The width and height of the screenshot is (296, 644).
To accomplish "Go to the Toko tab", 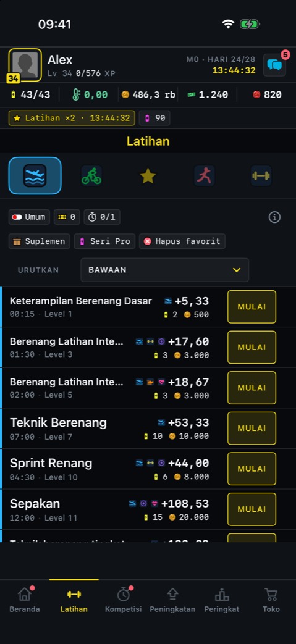I will click(x=271, y=600).
